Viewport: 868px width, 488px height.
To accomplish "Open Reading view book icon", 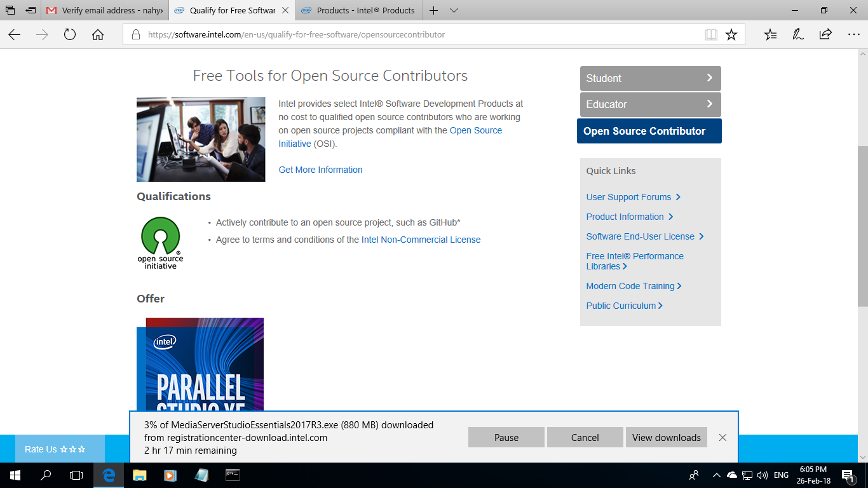I will tap(711, 35).
